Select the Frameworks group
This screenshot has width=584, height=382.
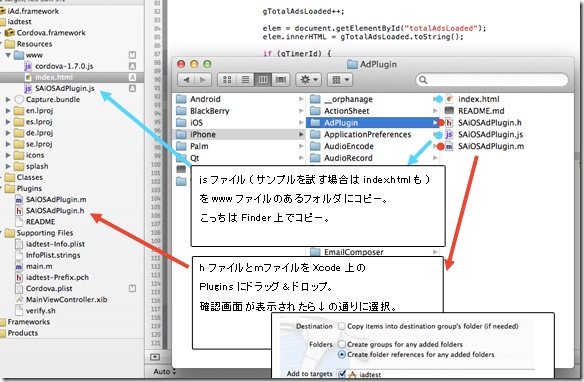point(29,322)
